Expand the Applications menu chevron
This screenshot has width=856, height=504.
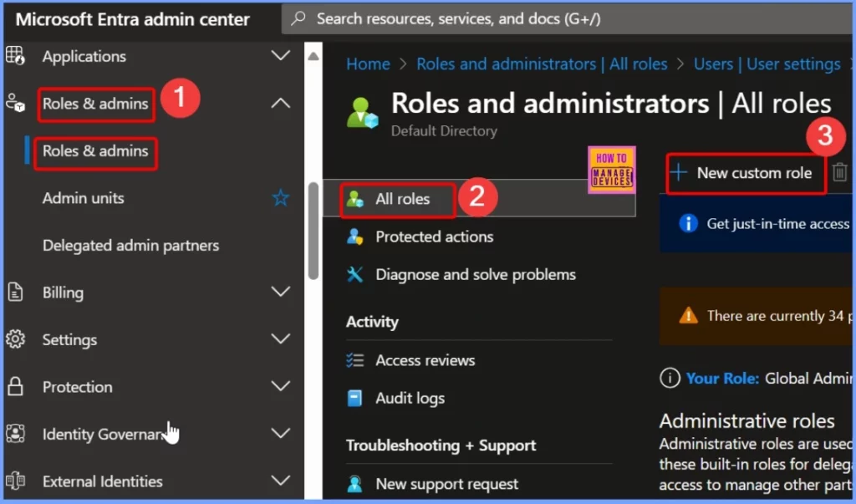point(281,56)
